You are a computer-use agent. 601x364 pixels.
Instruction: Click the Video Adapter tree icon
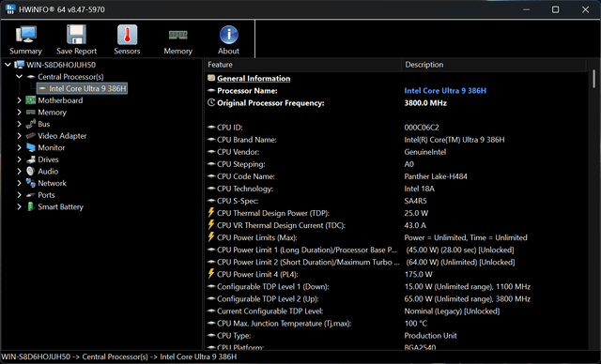pyautogui.click(x=31, y=136)
